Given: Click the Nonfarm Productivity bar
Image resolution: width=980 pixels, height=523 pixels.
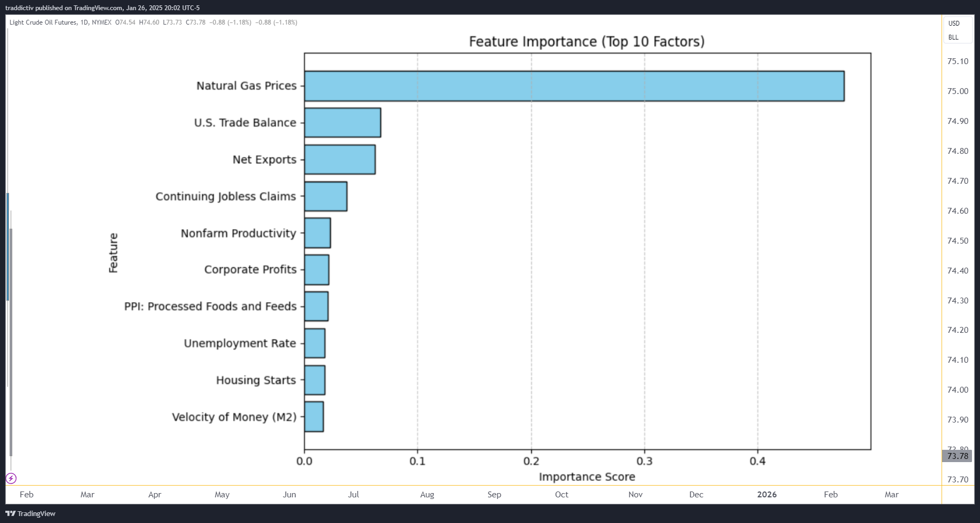Looking at the screenshot, I should tap(317, 233).
